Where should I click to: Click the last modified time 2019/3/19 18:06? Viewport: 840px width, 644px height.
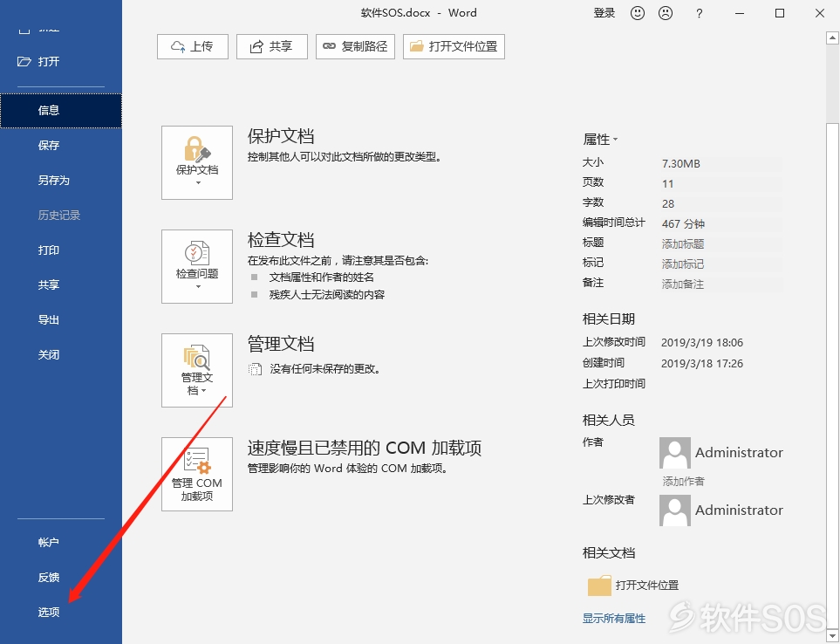pos(702,342)
